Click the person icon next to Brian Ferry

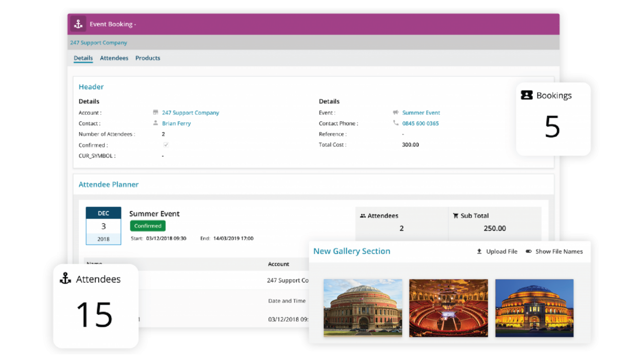coord(155,123)
